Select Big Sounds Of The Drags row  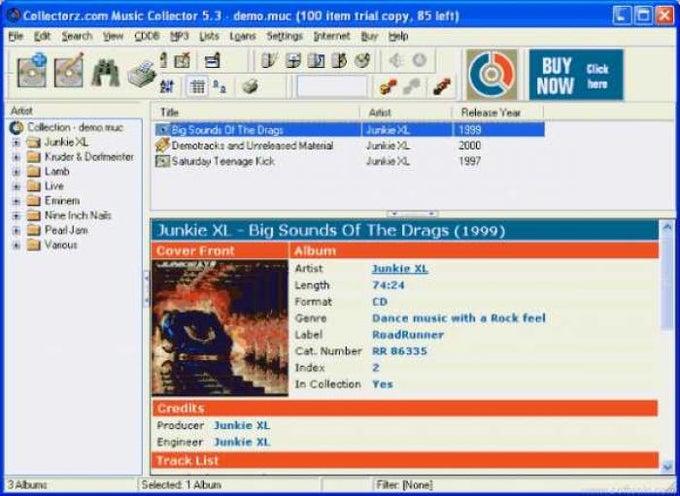pyautogui.click(x=350, y=130)
